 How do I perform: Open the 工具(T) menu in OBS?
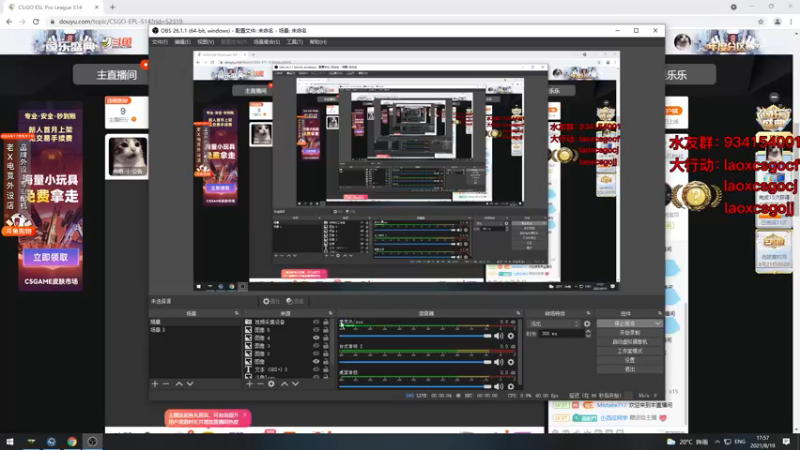coord(294,42)
